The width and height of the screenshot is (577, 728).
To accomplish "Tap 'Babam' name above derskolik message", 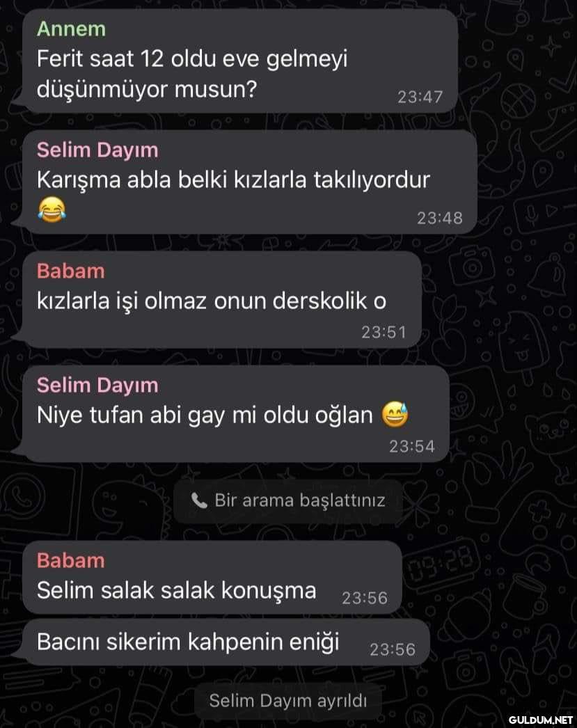I will (x=70, y=271).
